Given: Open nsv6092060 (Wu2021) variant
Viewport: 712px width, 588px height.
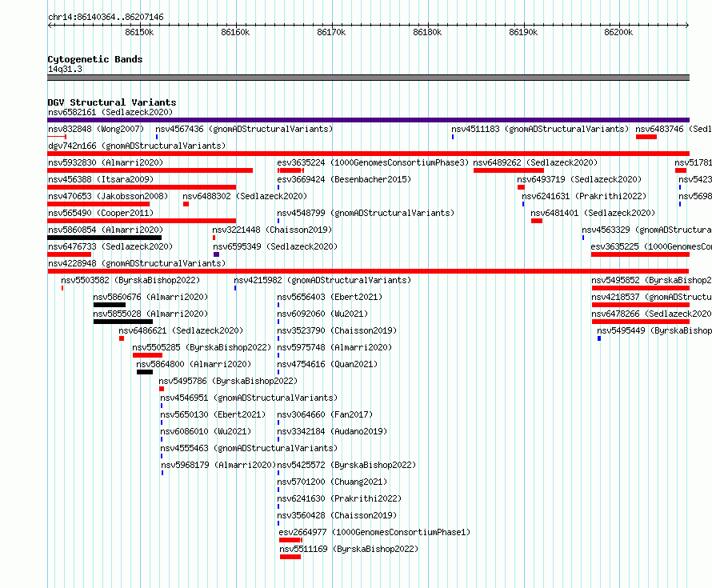Looking at the screenshot, I should 322,314.
